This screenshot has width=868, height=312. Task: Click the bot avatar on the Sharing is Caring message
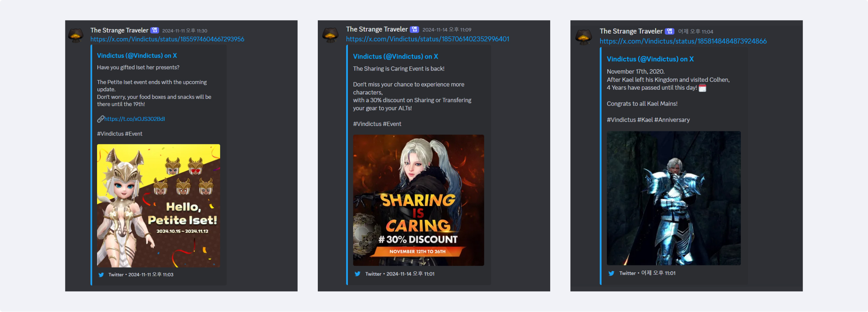(x=330, y=35)
